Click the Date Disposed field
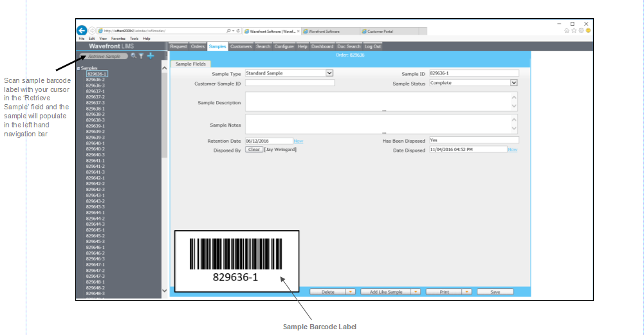 (x=468, y=149)
